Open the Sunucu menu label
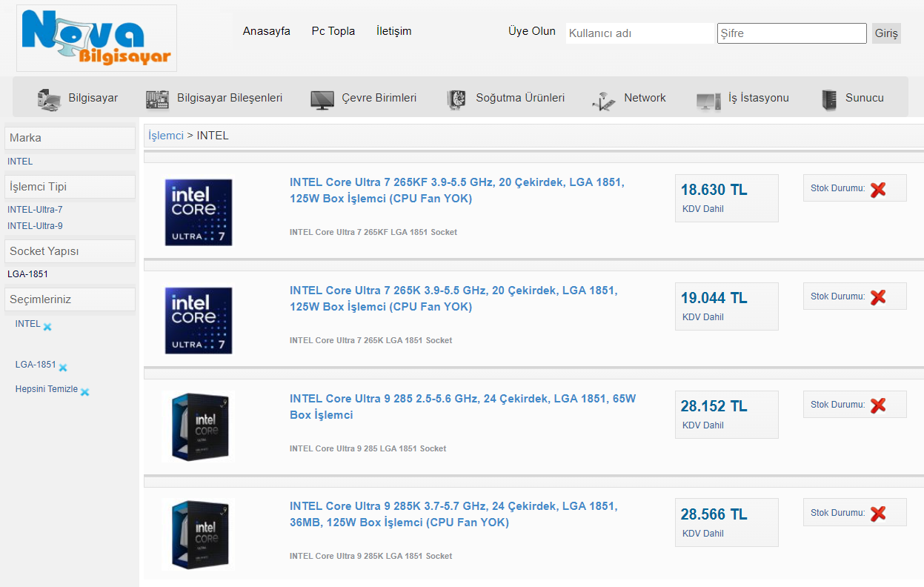Viewport: 924px width, 587px height. tap(865, 98)
